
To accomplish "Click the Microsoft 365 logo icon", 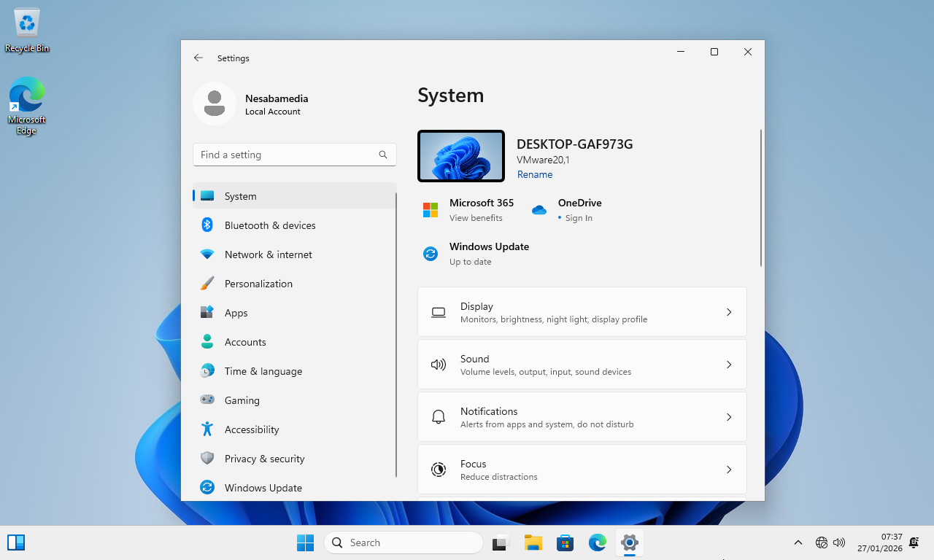I will tap(431, 210).
